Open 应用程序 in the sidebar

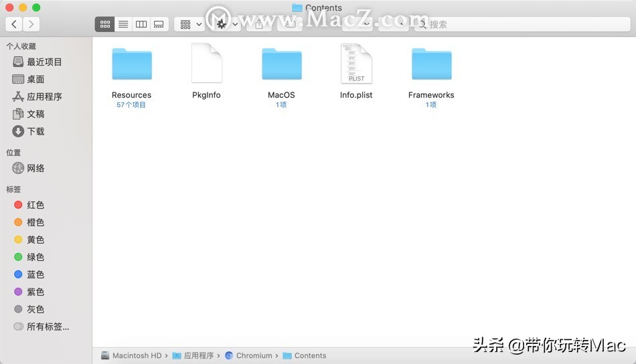click(37, 96)
